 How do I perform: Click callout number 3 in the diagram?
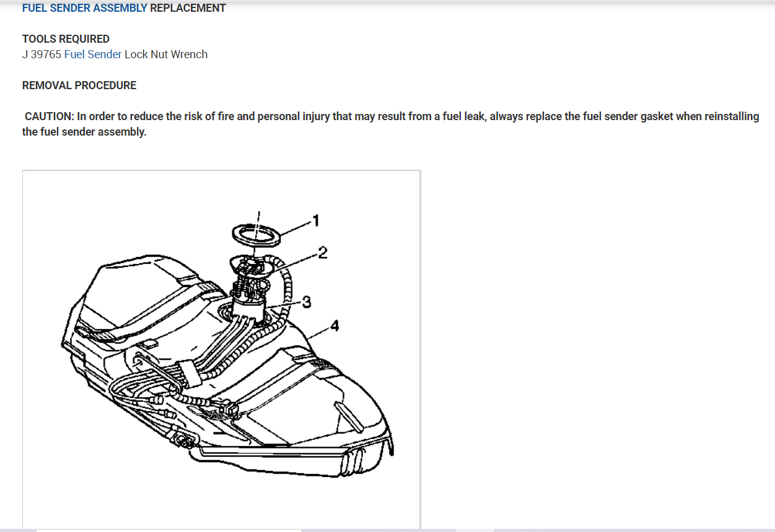tap(306, 302)
